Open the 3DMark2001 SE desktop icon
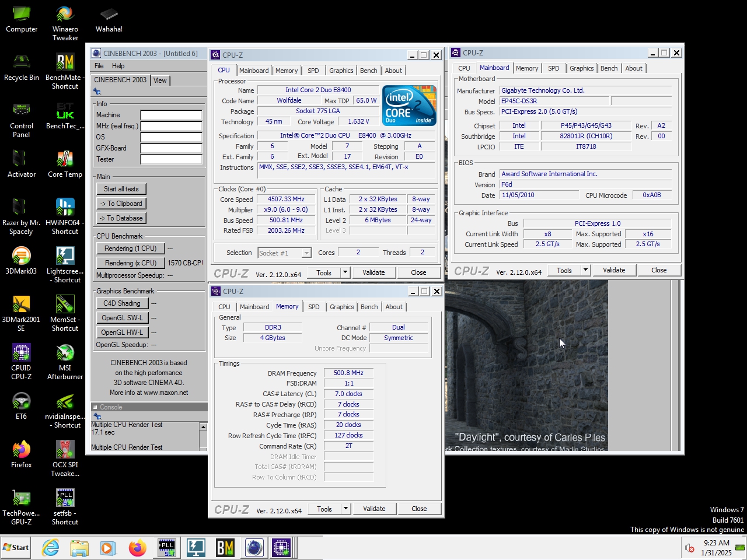The image size is (747, 560). click(22, 314)
